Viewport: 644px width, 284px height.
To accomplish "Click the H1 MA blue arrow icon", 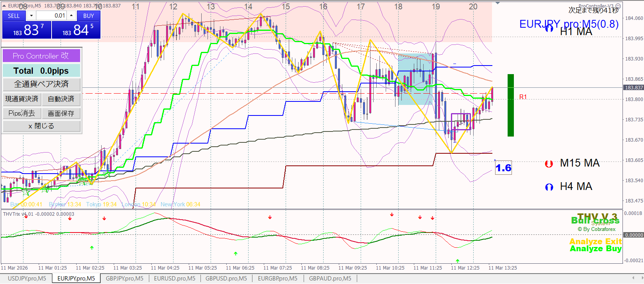I will [x=549, y=28].
